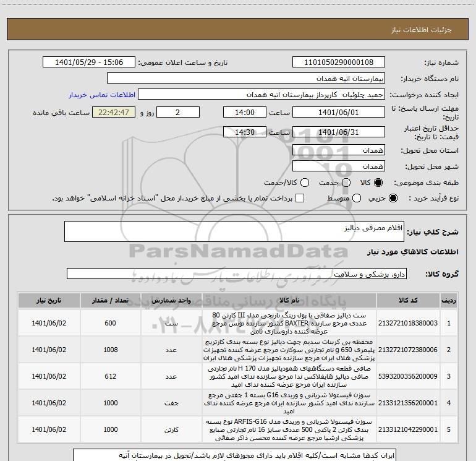This screenshot has height=461, width=476.
Task: Click product code 2133121042290001
Action: pyautogui.click(x=408, y=429)
